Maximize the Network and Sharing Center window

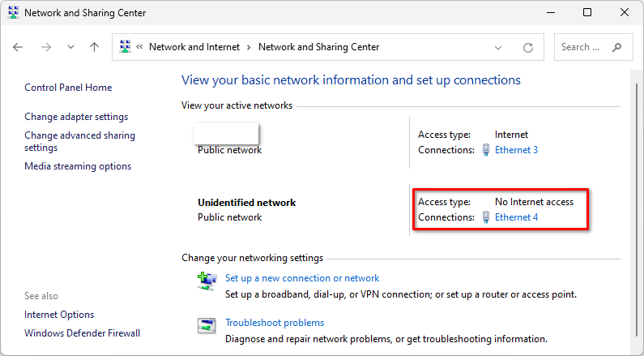[587, 12]
